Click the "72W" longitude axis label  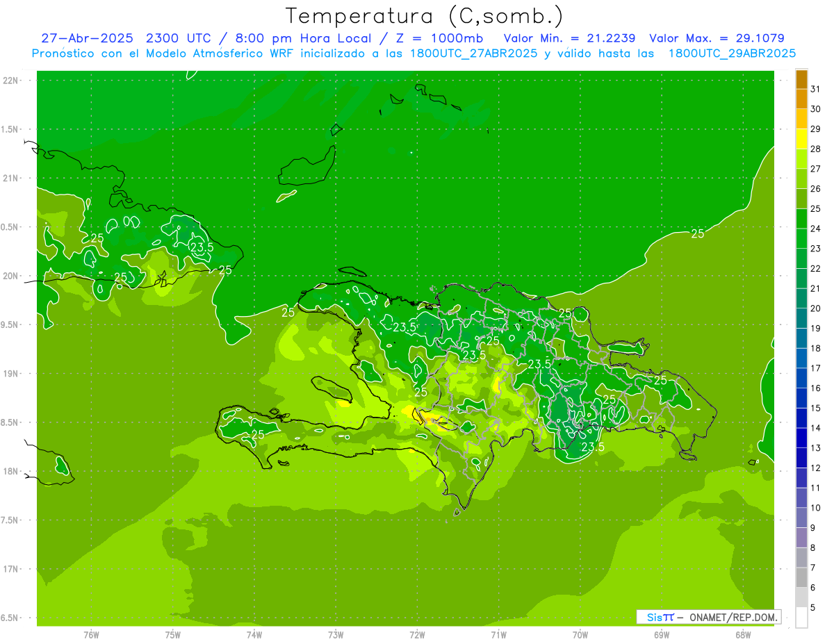[417, 635]
